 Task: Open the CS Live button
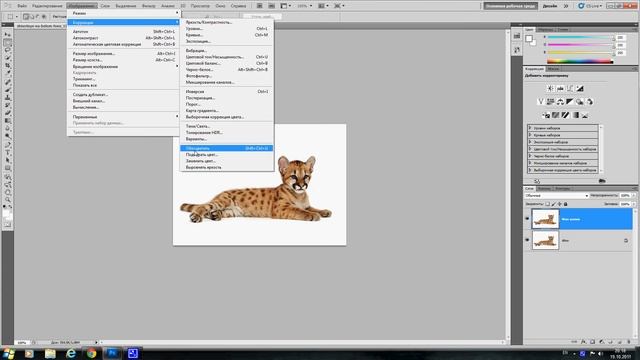click(x=590, y=6)
